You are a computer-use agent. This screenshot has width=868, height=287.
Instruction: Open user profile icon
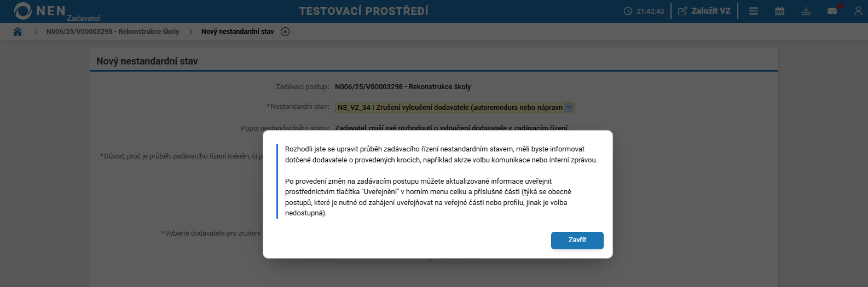[x=858, y=11]
